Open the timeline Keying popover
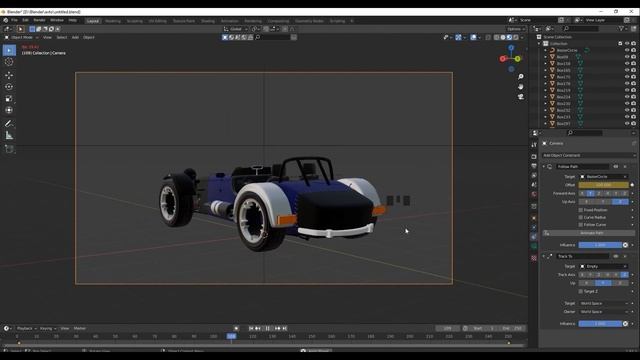Viewport: 640px width, 360px height. [48, 328]
